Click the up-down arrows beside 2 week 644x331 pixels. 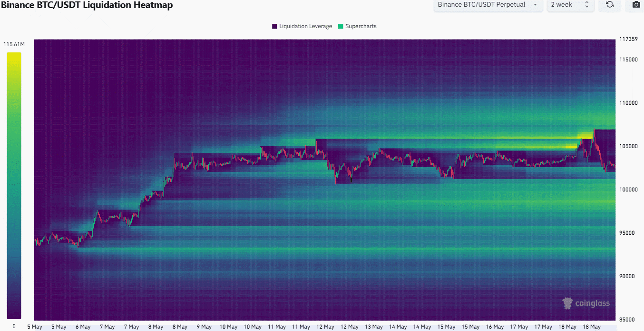click(x=586, y=5)
